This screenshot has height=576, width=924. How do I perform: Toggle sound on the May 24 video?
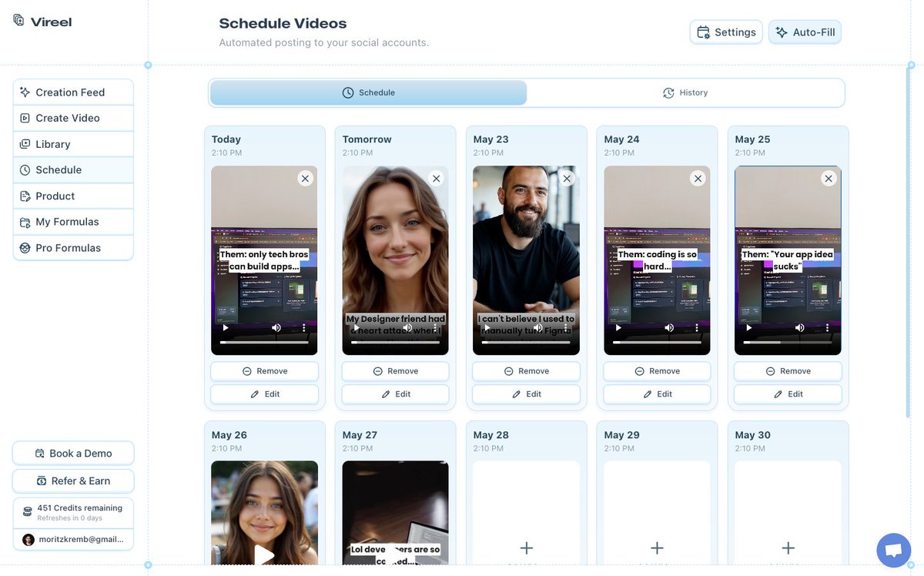pyautogui.click(x=668, y=327)
